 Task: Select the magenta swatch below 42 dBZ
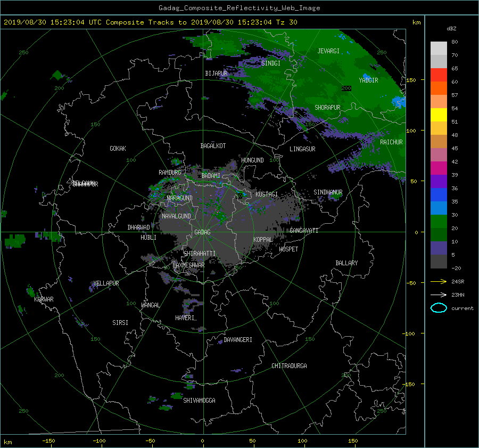click(x=439, y=168)
